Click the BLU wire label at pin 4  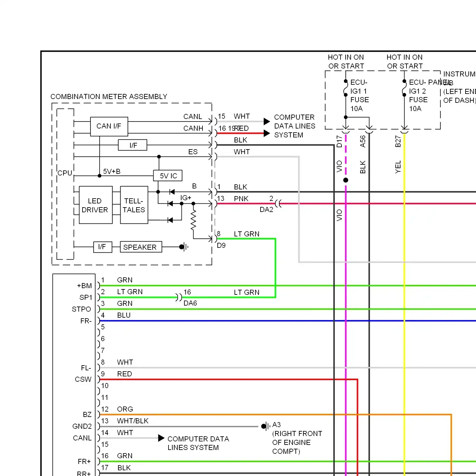tap(124, 315)
